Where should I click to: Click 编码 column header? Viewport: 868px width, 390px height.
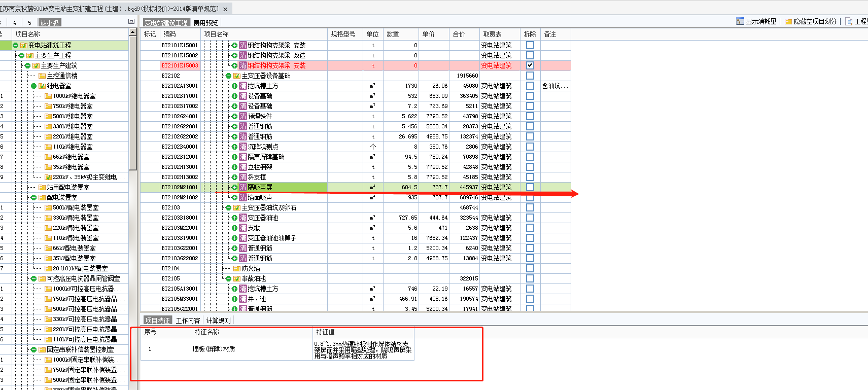tap(180, 34)
